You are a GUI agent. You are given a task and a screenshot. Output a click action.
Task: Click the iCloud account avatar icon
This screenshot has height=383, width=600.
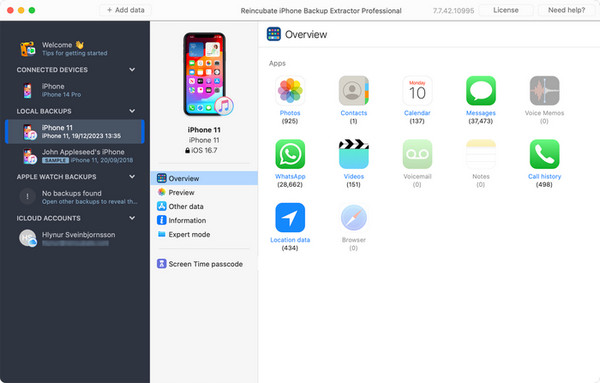(x=28, y=238)
